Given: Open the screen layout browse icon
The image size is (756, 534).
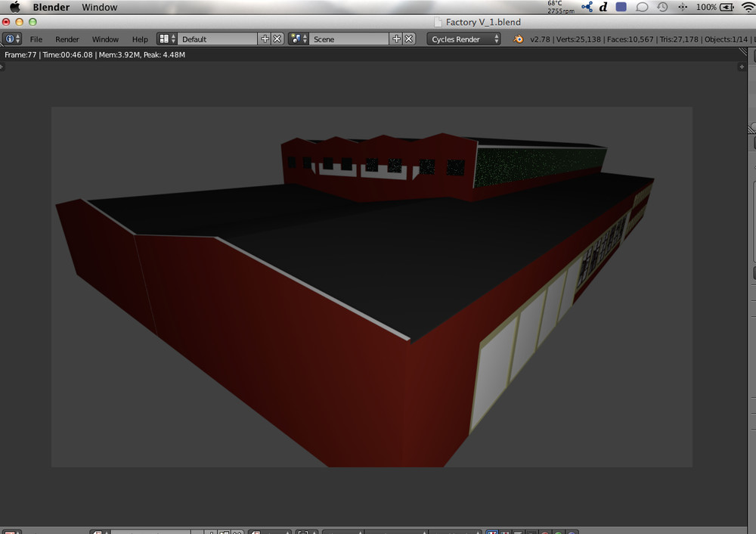Looking at the screenshot, I should [x=165, y=39].
